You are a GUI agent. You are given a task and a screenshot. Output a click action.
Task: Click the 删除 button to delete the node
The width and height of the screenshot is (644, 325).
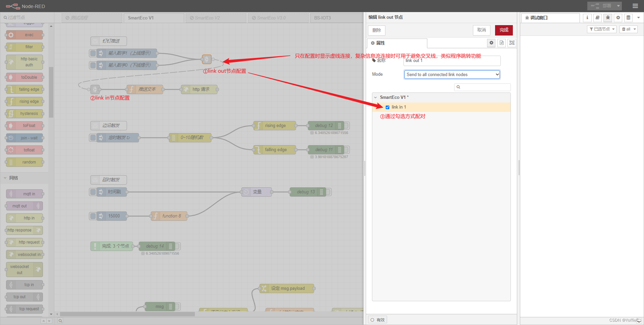point(376,30)
